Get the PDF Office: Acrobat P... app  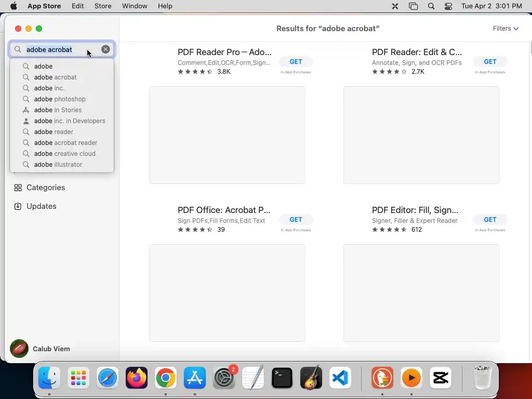tap(296, 220)
